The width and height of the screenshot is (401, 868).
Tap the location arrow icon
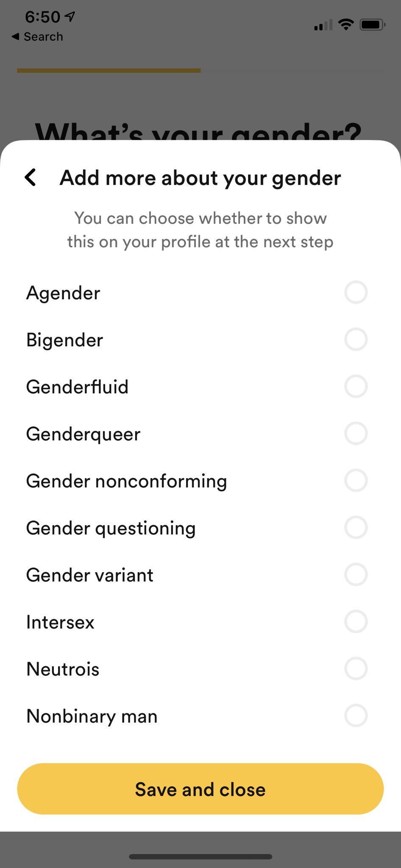pos(70,17)
